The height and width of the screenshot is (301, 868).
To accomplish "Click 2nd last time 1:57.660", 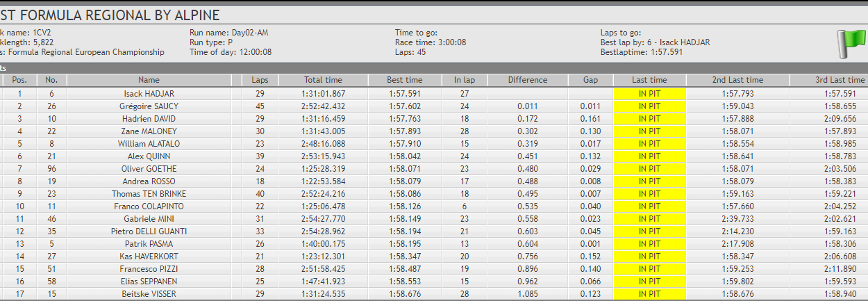I will [x=737, y=206].
